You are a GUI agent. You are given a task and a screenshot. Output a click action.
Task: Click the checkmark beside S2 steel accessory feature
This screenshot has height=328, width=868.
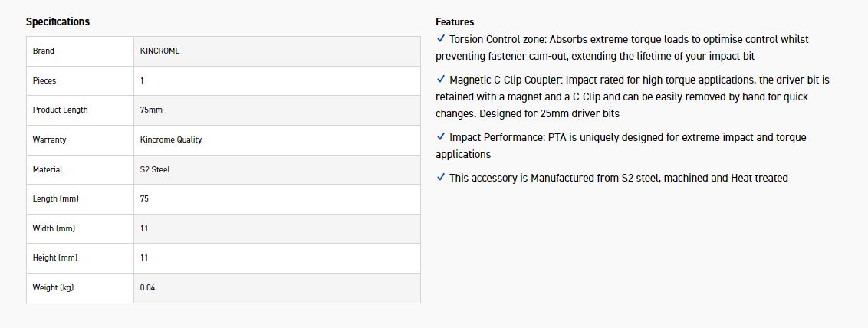(440, 177)
